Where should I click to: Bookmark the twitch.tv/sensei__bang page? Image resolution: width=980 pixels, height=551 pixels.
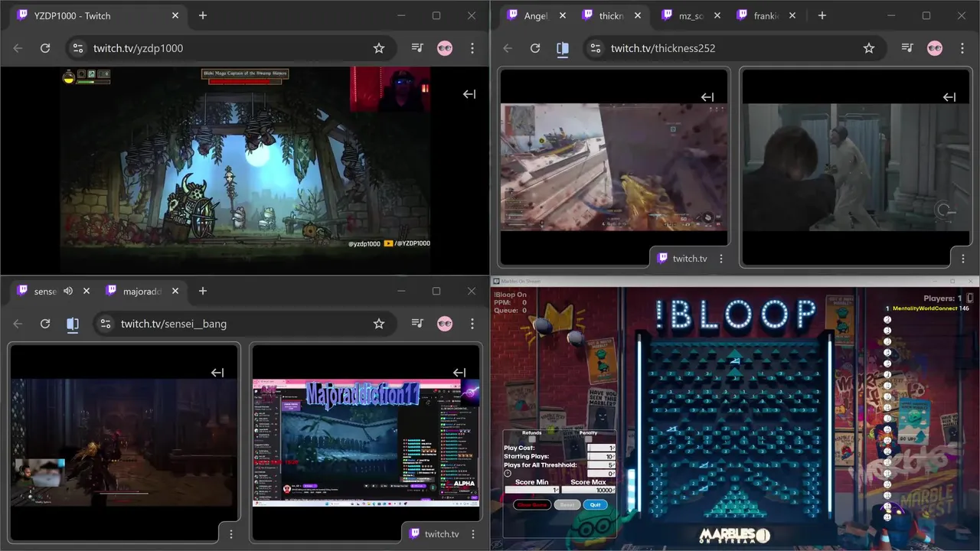click(379, 324)
